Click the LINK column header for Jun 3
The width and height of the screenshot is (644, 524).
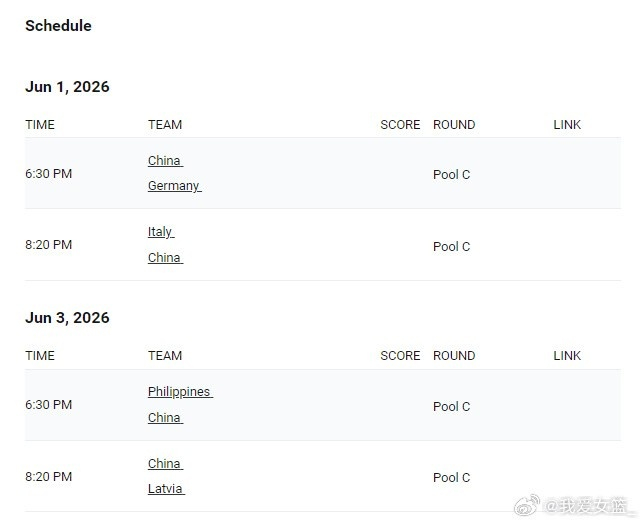[567, 356]
